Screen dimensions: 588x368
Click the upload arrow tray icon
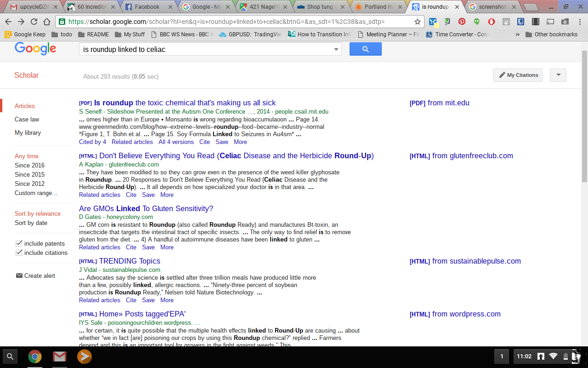(x=541, y=356)
